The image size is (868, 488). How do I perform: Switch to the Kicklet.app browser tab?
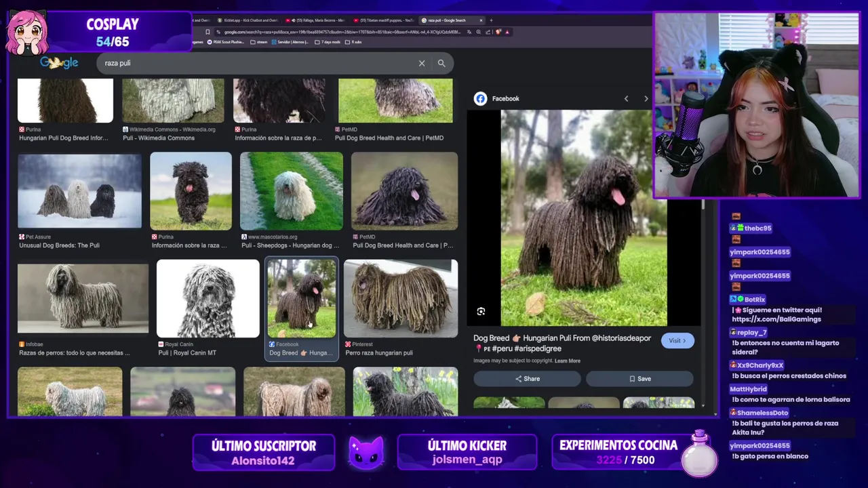[x=248, y=20]
